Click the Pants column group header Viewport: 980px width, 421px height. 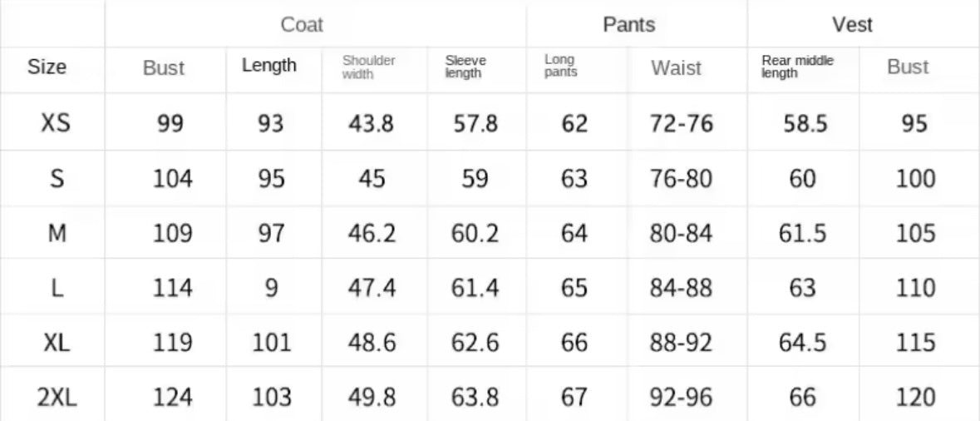(628, 25)
